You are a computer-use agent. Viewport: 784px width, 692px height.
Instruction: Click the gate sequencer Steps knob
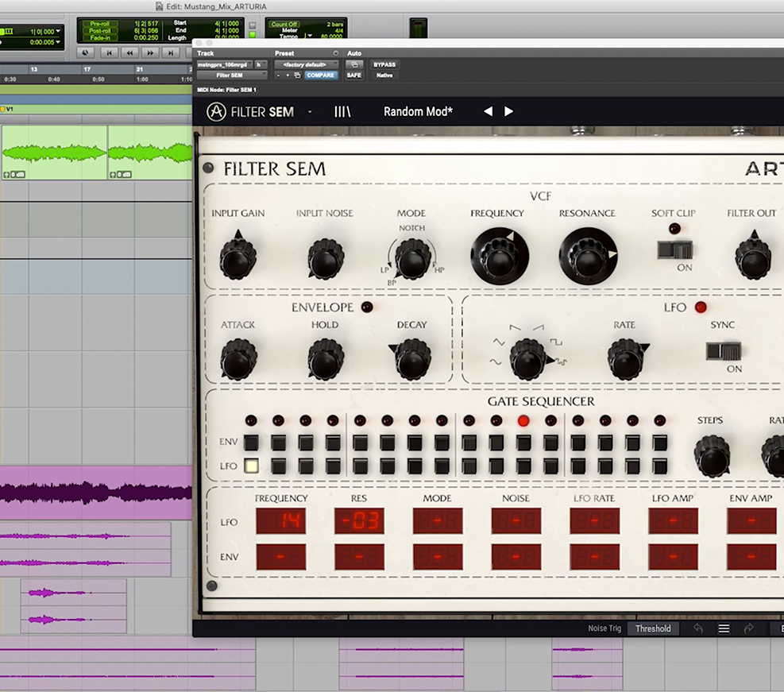[x=712, y=456]
